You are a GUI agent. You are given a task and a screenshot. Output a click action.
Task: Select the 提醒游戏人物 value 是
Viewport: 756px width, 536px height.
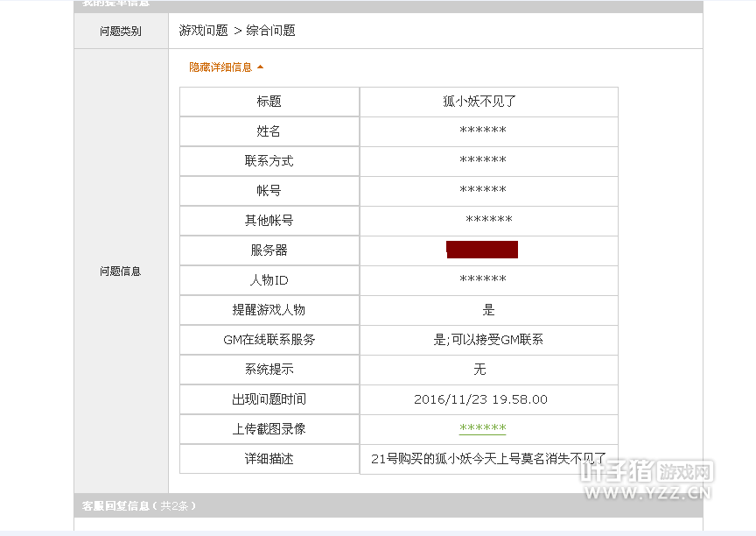[x=488, y=310]
